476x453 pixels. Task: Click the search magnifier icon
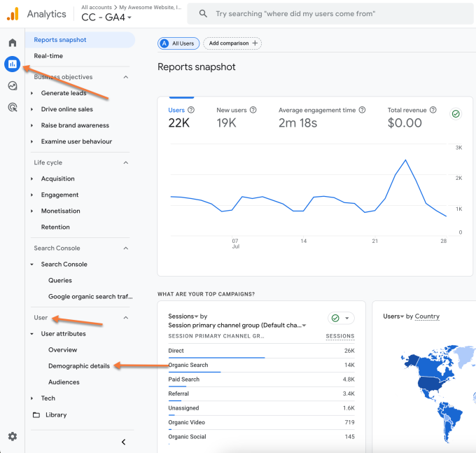(203, 14)
